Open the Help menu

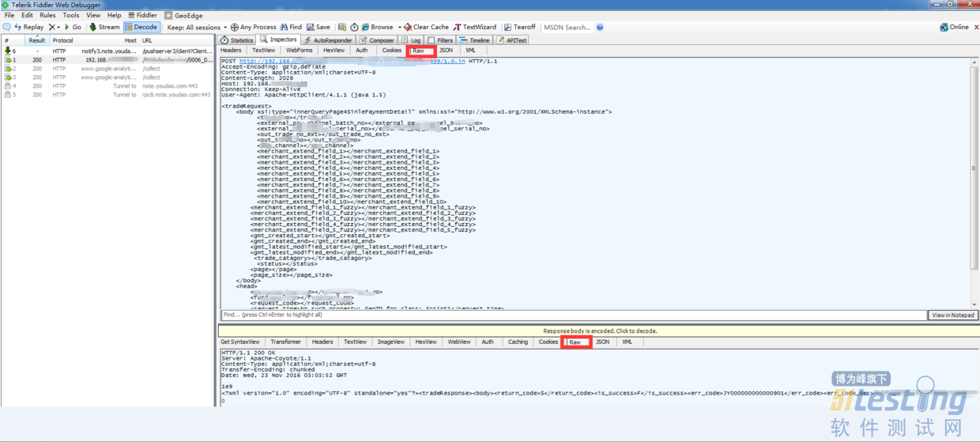(x=114, y=15)
